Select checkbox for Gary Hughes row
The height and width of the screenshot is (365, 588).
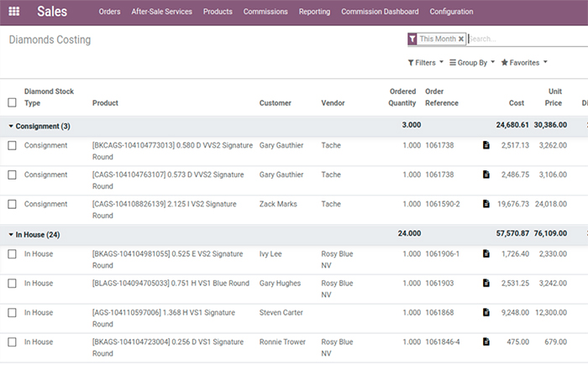coord(12,284)
